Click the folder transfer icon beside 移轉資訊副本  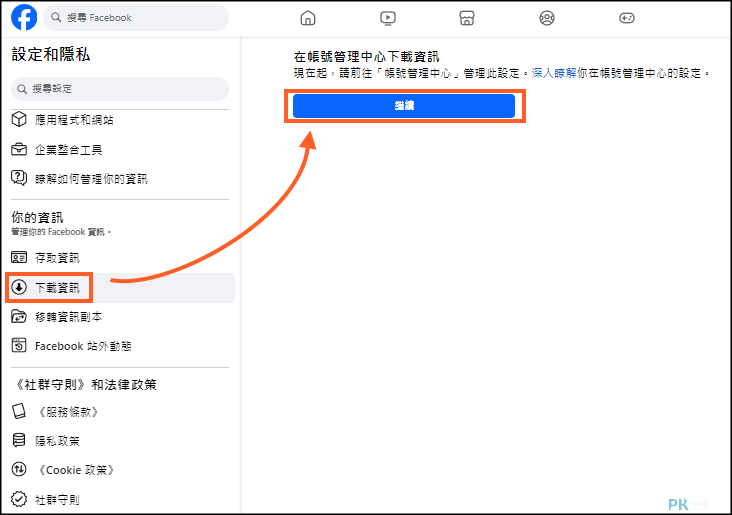click(x=19, y=316)
